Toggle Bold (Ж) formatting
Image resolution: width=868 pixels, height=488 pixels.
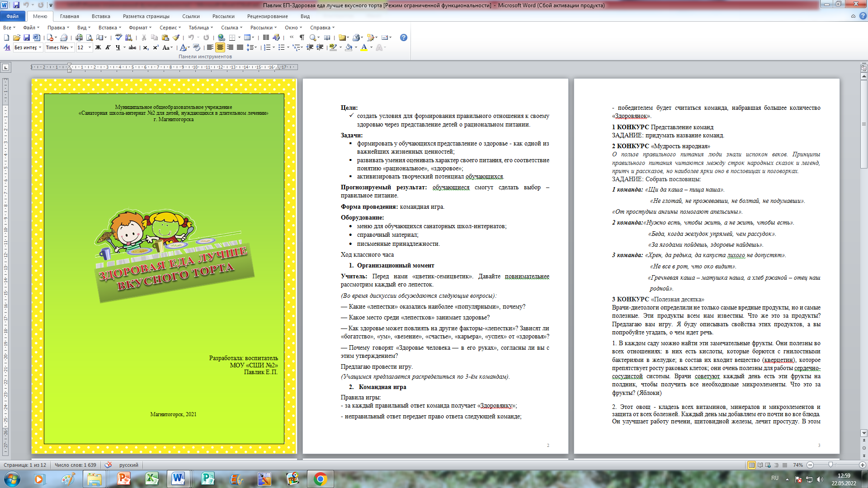[x=98, y=47]
